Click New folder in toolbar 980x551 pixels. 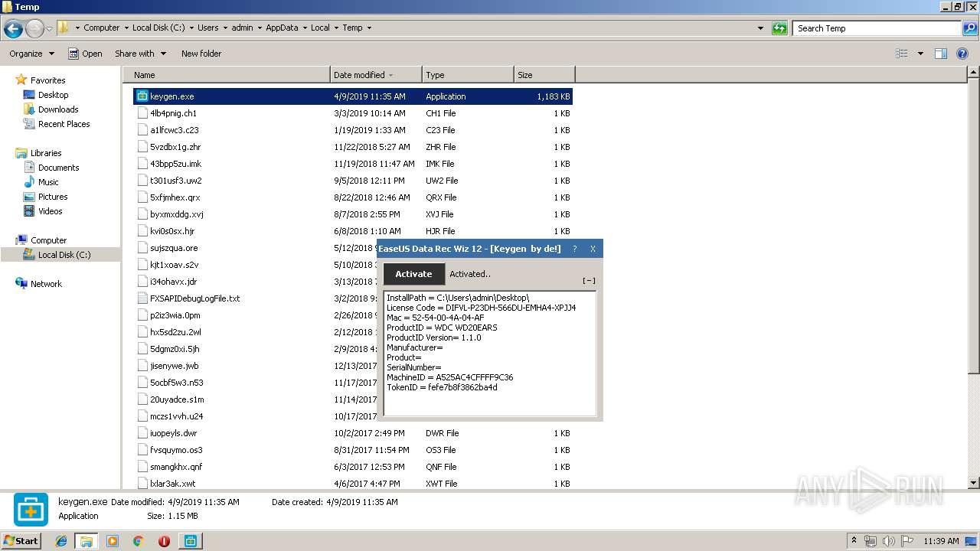coord(201,54)
